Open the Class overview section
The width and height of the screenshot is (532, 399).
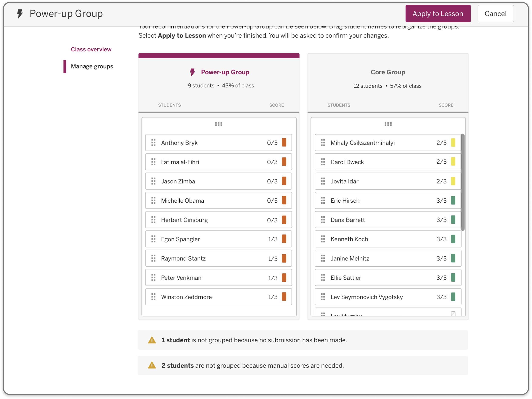point(91,50)
